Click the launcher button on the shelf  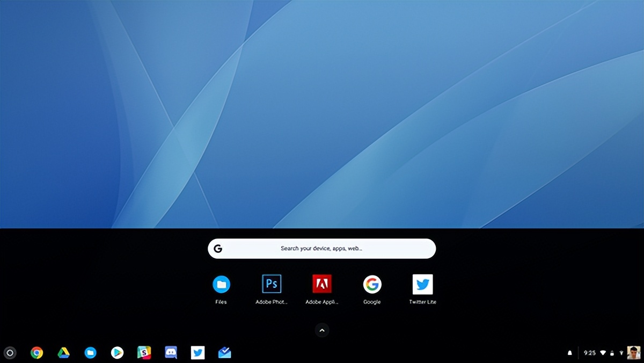pyautogui.click(x=10, y=353)
